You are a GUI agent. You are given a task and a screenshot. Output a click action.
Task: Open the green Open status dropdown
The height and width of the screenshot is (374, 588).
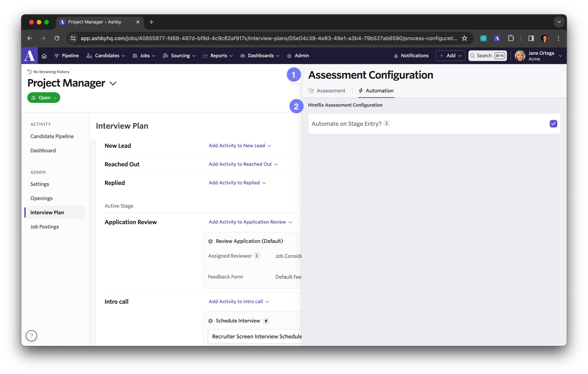tap(44, 98)
